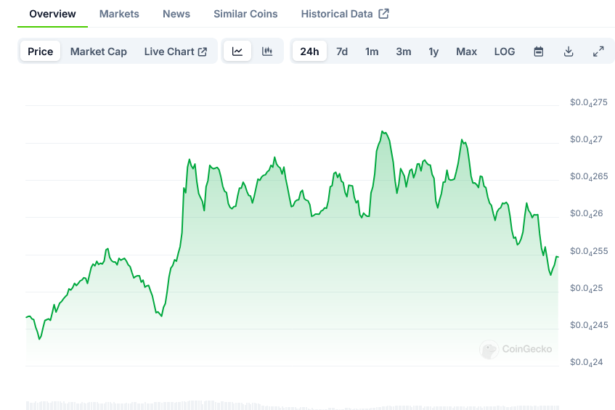
Task: Choose the 1m time range
Action: [x=372, y=52]
